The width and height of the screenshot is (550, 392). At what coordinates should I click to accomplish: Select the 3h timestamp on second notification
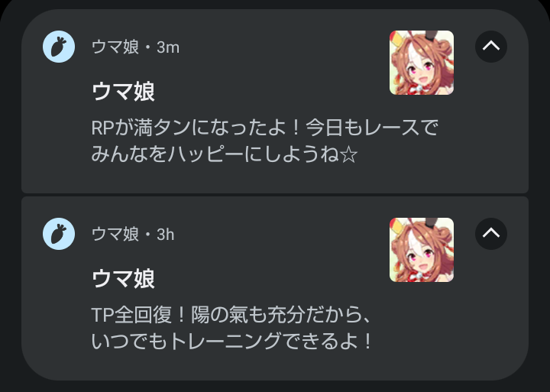click(166, 235)
